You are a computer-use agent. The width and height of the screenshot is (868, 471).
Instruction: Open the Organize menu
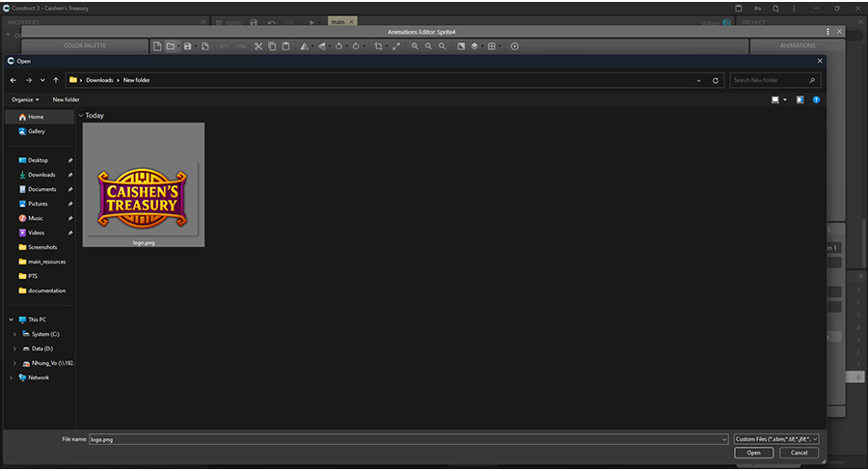[x=25, y=99]
